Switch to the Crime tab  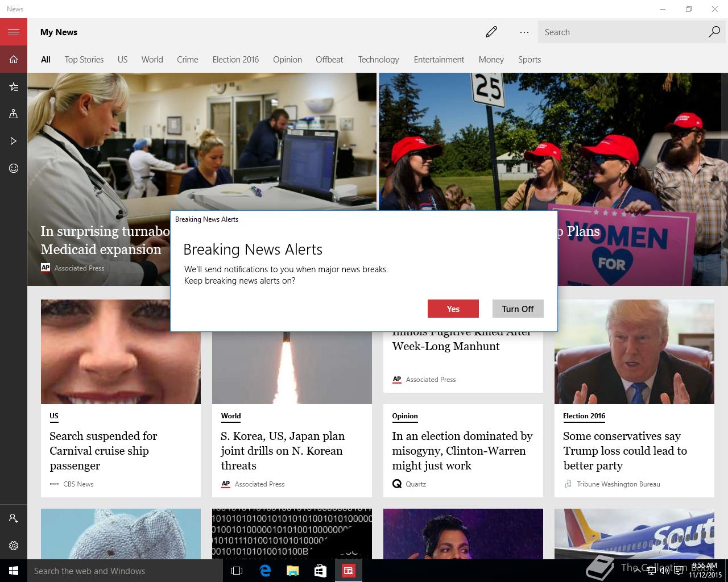point(188,60)
